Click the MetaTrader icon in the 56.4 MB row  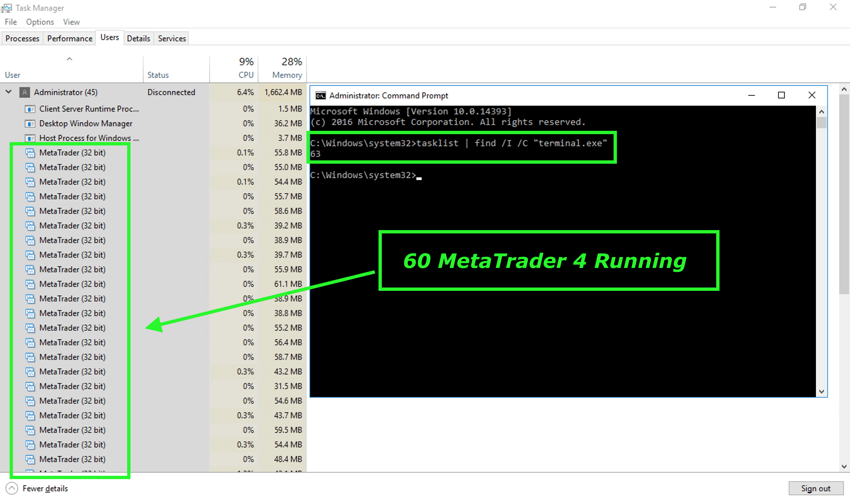30,343
